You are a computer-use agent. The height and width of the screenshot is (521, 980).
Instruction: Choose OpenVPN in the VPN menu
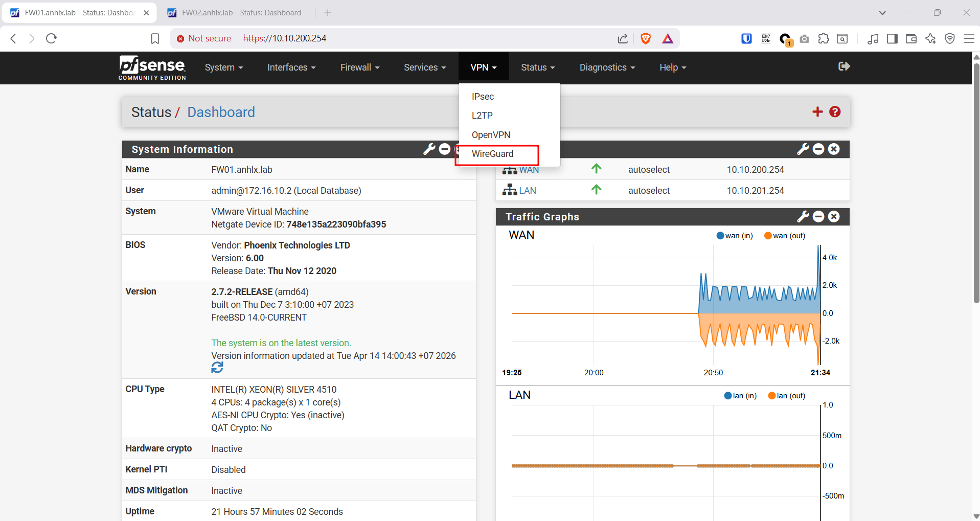tap(491, 135)
